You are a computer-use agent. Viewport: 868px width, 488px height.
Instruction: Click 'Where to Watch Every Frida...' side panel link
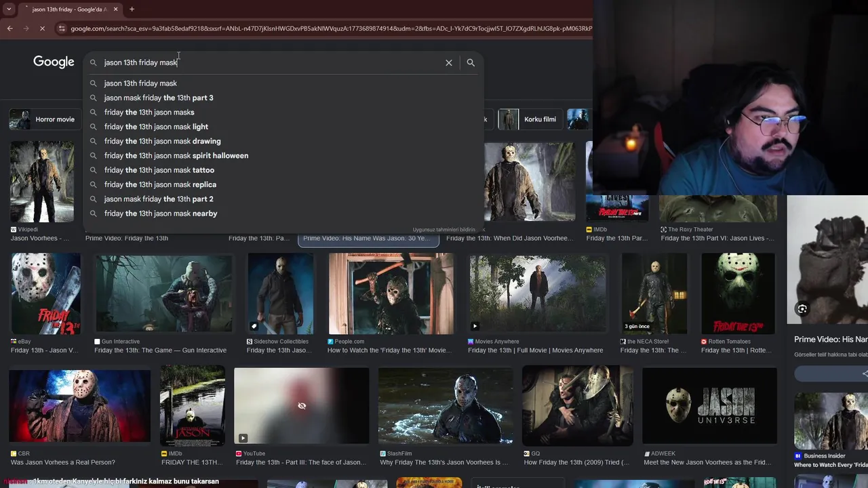831,465
